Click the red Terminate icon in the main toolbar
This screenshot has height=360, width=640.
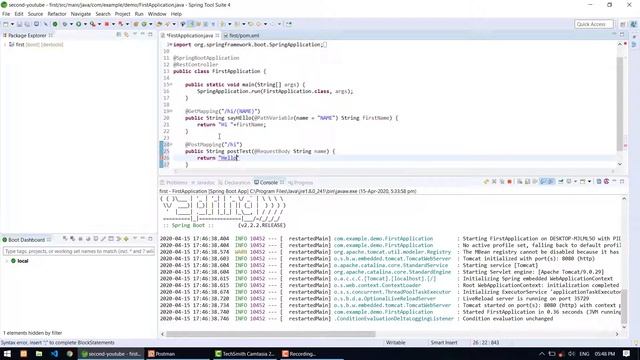pos(107,24)
